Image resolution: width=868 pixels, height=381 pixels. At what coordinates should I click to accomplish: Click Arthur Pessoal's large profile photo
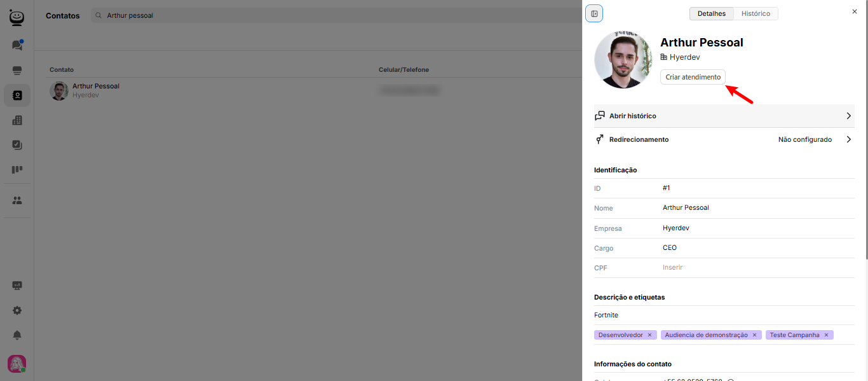[623, 60]
